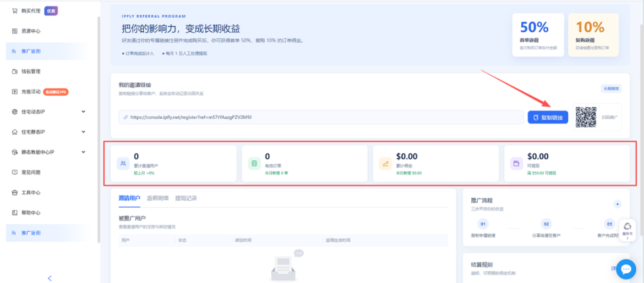Click the 扫码推广 label by the QR code

(609, 117)
